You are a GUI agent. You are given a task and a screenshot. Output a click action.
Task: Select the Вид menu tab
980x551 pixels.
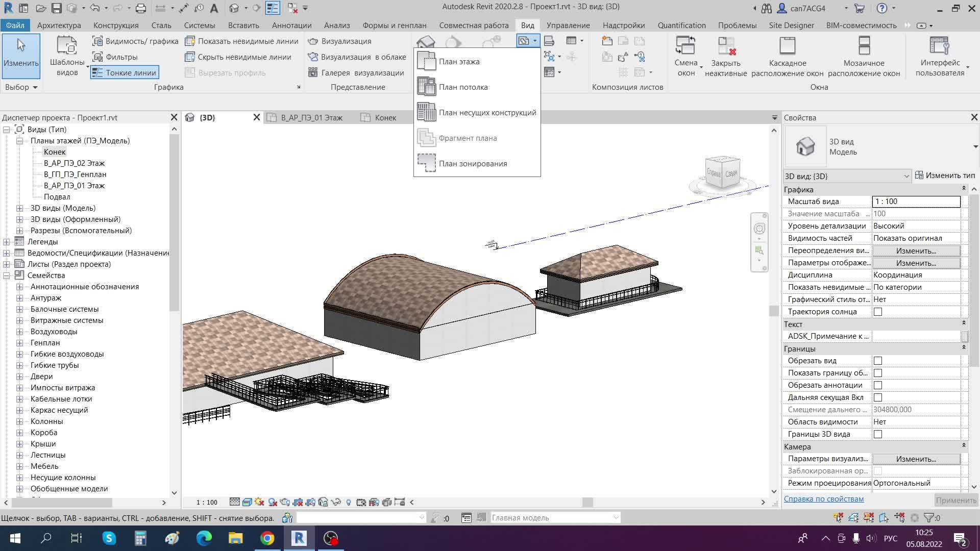tap(527, 25)
